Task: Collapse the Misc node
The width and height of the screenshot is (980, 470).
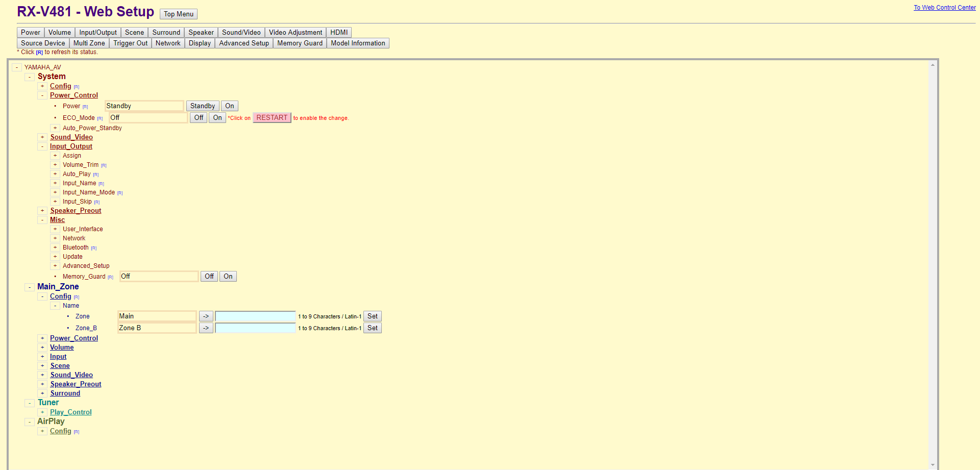Action: point(42,220)
